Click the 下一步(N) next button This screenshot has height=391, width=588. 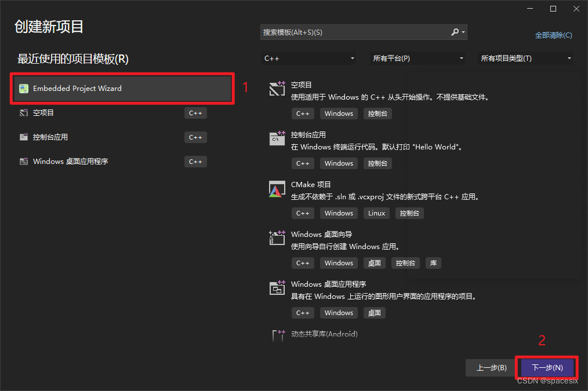point(547,368)
